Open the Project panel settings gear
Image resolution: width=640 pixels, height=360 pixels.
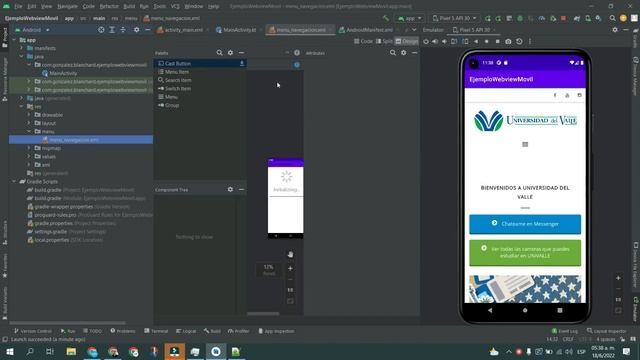(136, 30)
